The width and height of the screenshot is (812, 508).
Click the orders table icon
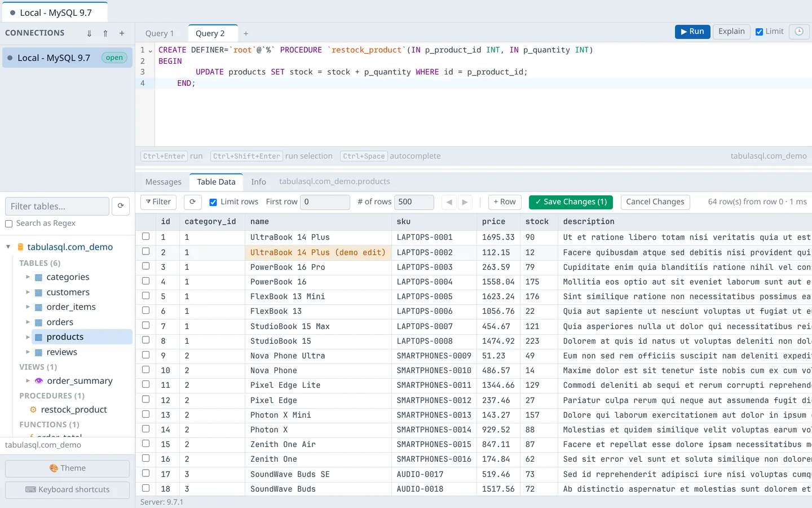(39, 322)
